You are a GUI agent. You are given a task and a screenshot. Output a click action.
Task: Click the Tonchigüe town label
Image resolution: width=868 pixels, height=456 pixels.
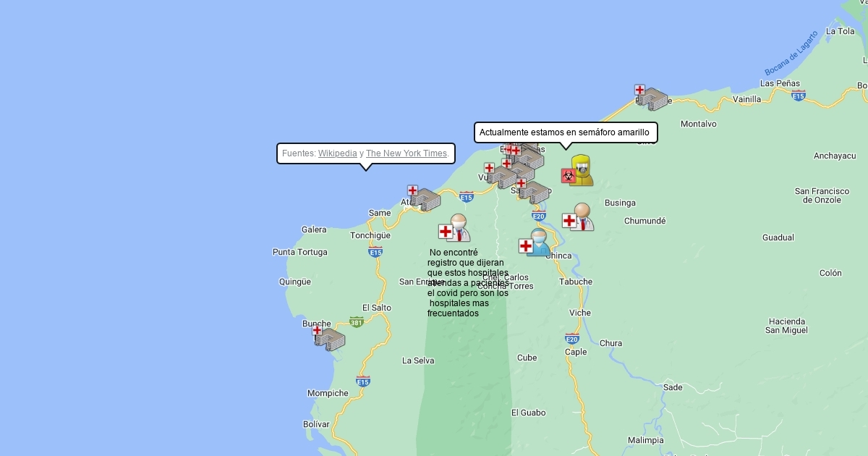370,235
